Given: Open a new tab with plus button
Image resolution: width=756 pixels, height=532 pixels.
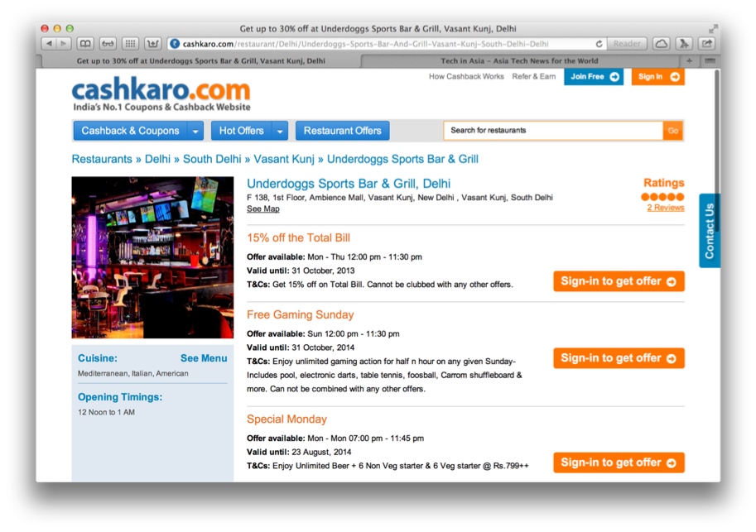Looking at the screenshot, I should [690, 60].
